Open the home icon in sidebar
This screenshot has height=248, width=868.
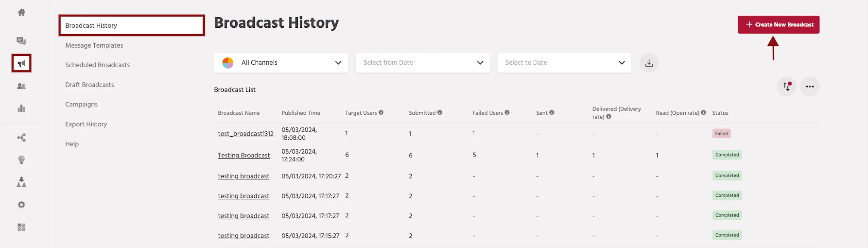pyautogui.click(x=21, y=12)
